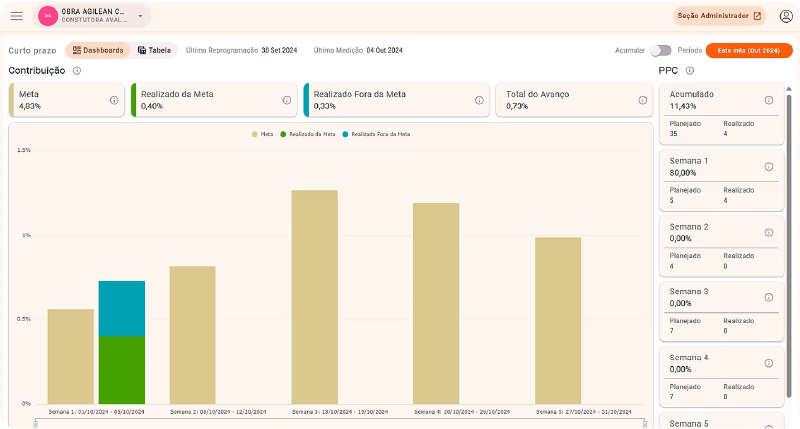The height and width of the screenshot is (429, 800).
Task: Toggle Realizado da Meta series in legend
Action: (308, 134)
